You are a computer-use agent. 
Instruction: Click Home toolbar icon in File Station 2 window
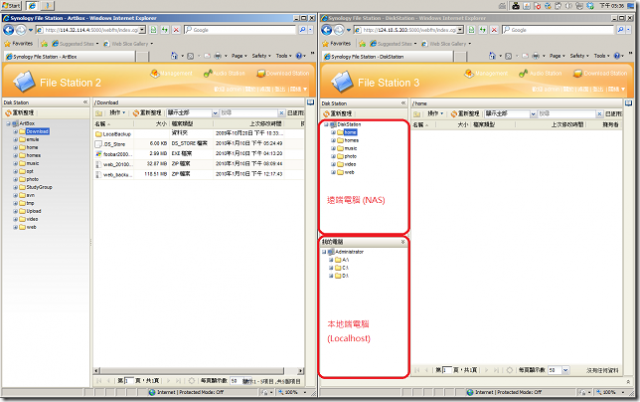click(174, 56)
